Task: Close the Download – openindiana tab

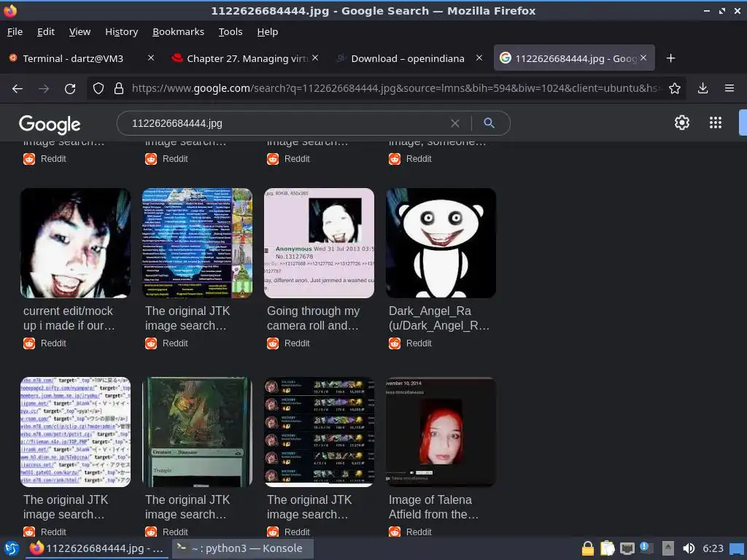Action: point(479,58)
